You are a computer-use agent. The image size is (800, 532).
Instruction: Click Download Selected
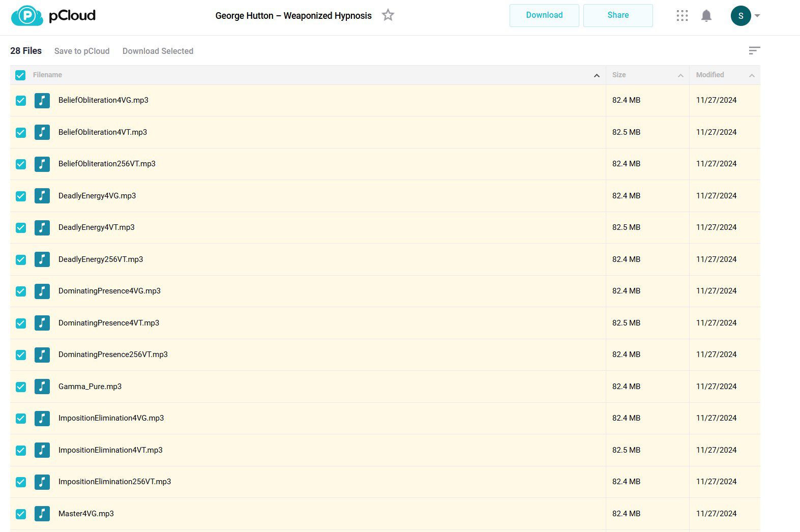(158, 51)
